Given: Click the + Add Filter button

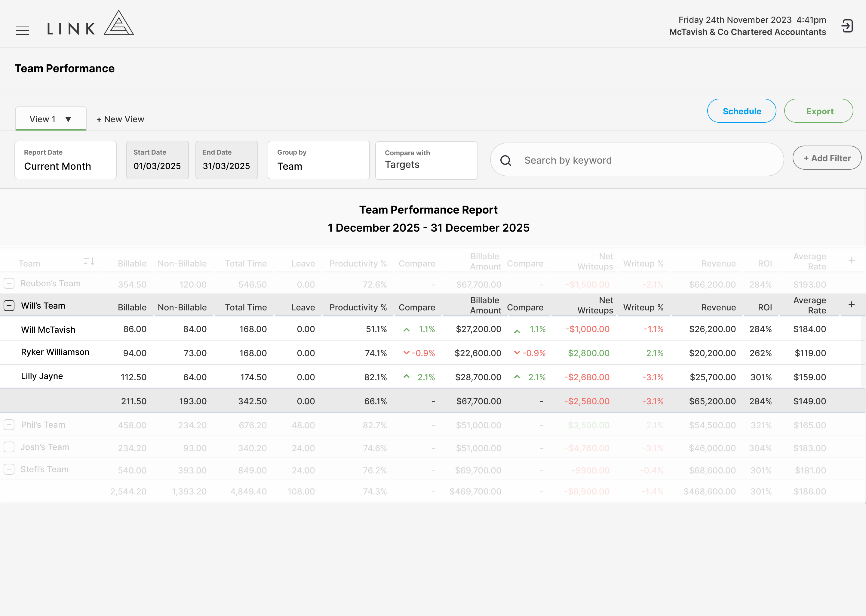Looking at the screenshot, I should (x=827, y=158).
